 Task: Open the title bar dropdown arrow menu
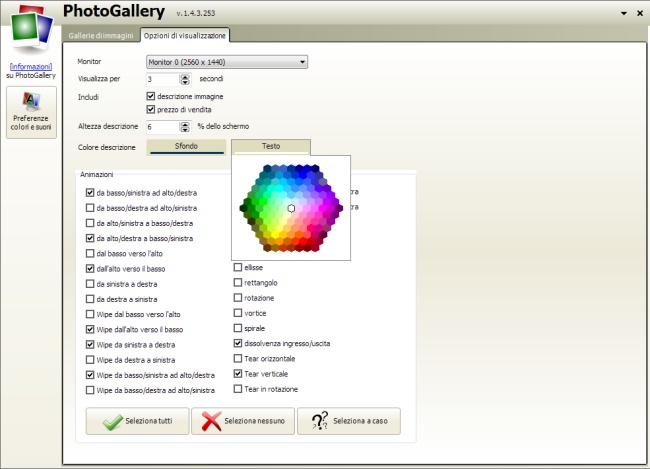[x=624, y=13]
